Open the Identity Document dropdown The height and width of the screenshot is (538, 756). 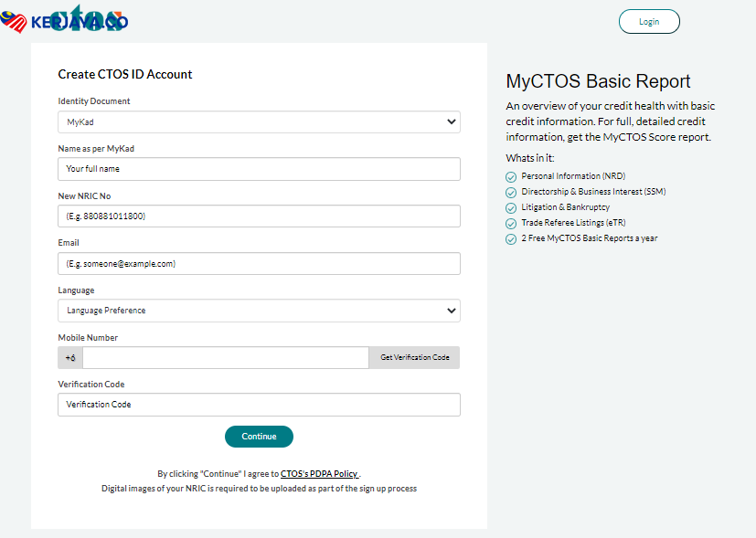point(259,121)
